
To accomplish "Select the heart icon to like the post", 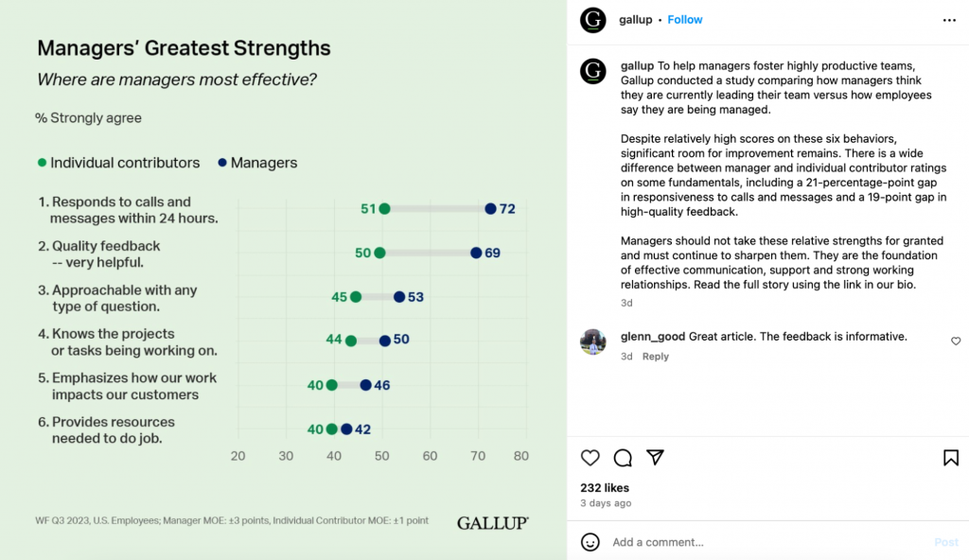I will (590, 458).
